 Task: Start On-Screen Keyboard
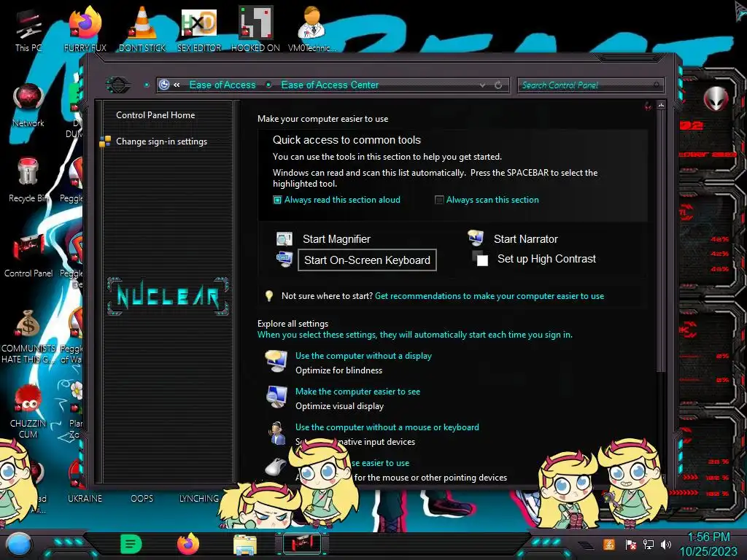[367, 260]
